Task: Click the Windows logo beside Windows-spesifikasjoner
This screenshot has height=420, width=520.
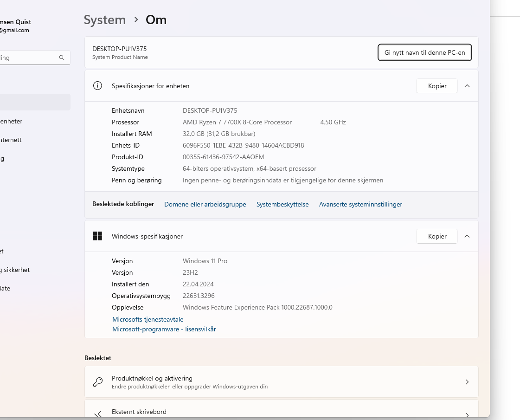Action: 97,236
